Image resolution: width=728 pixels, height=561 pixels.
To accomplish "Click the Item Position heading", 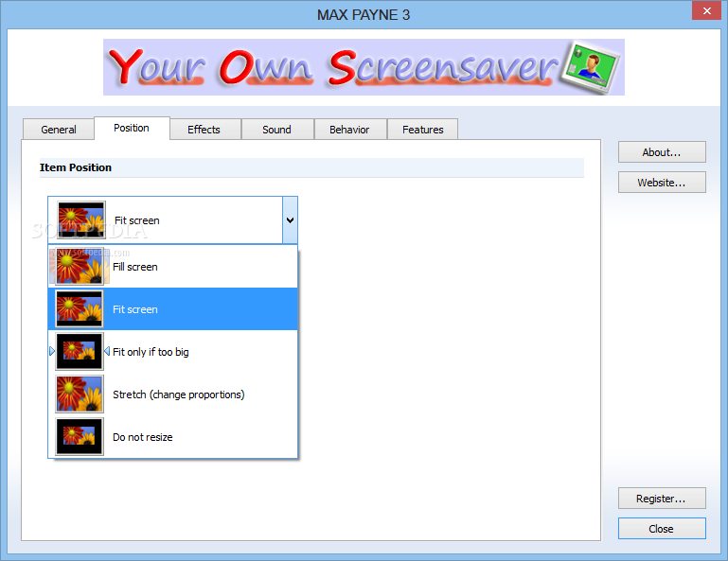I will tap(76, 167).
